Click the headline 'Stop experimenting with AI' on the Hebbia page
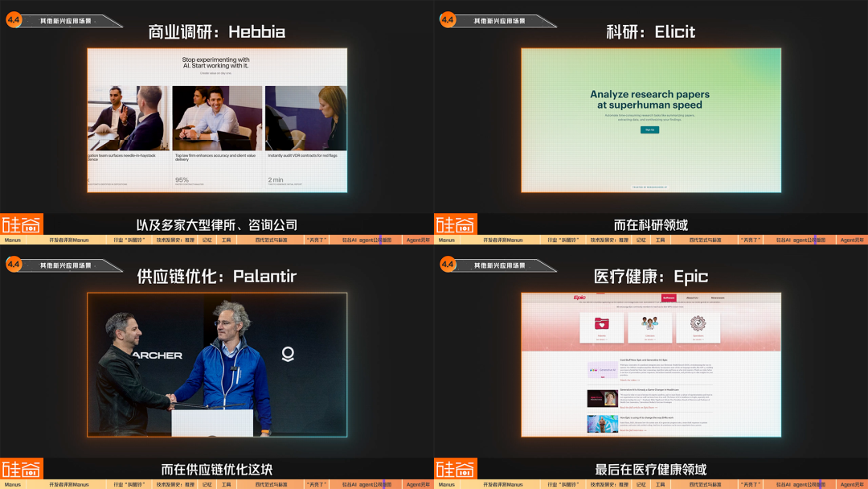This screenshot has height=489, width=868. (216, 63)
